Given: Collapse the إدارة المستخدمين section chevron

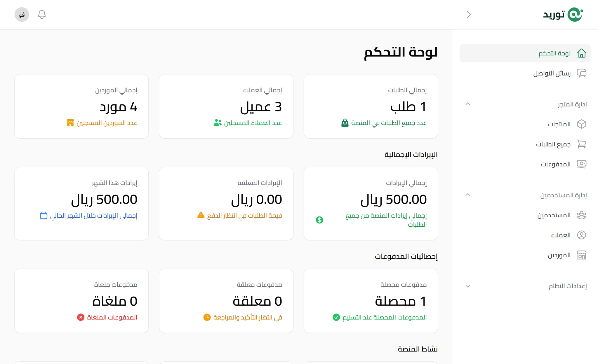Looking at the screenshot, I should coord(468,195).
